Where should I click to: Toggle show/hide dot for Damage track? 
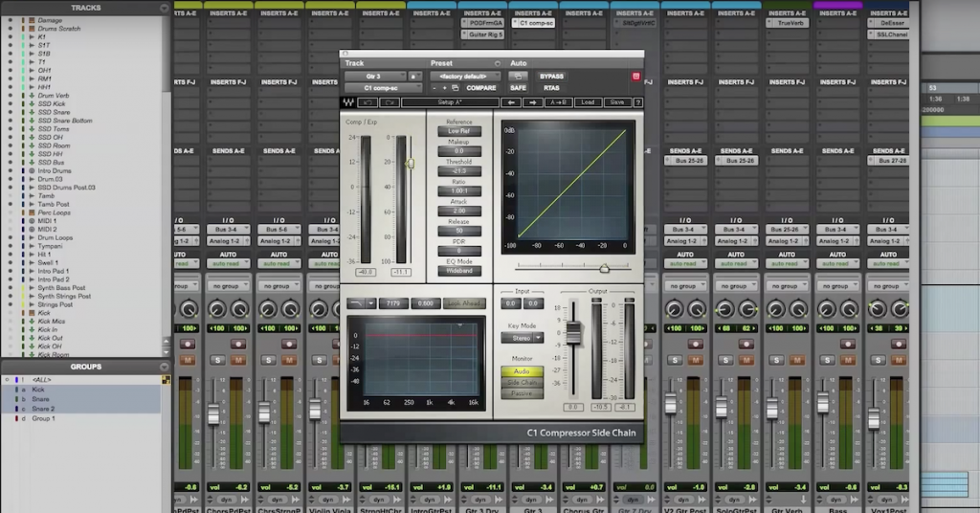coord(10,20)
